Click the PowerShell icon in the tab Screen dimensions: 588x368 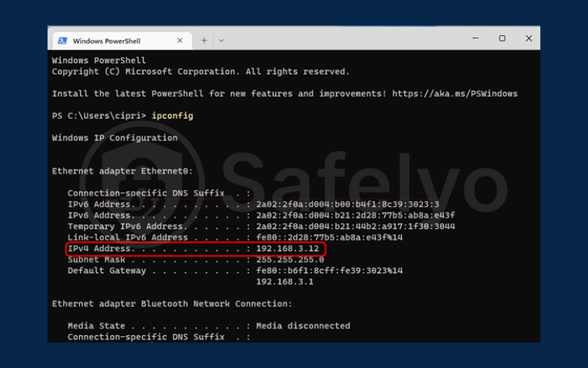pos(62,40)
